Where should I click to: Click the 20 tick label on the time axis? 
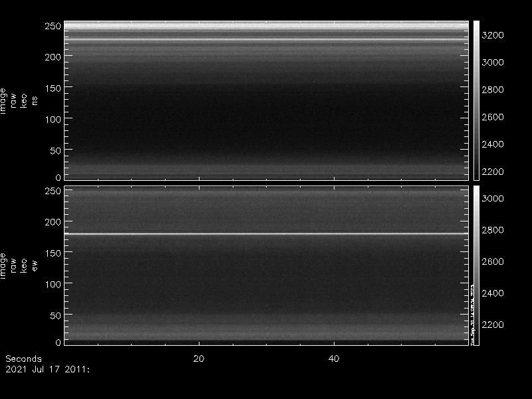(x=198, y=358)
